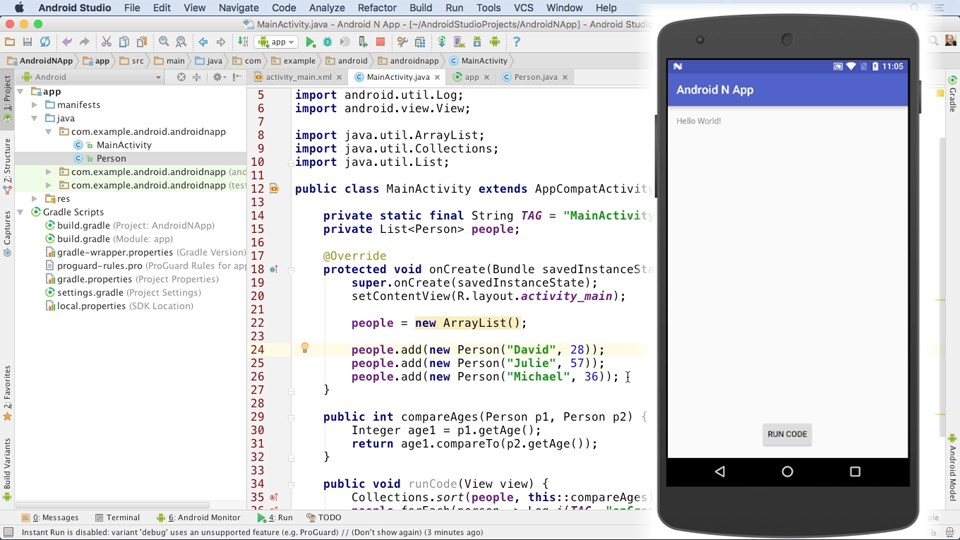
Task: Navigate forward with right arrow icon
Action: pyautogui.click(x=220, y=42)
